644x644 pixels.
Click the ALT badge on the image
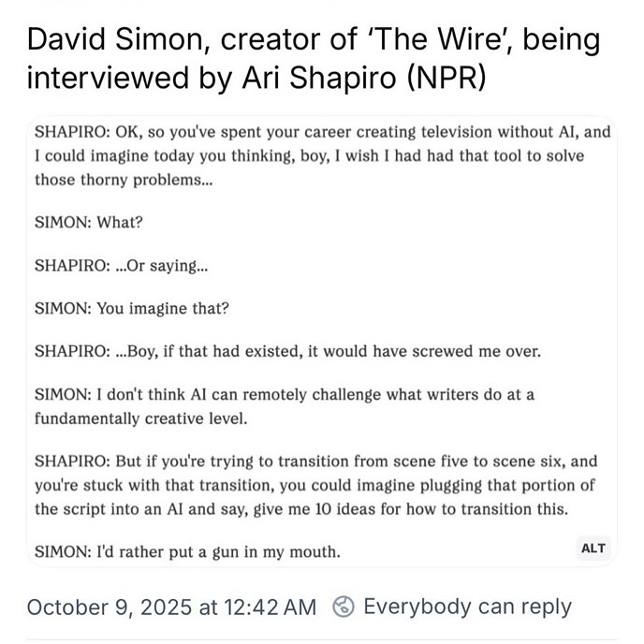[593, 549]
